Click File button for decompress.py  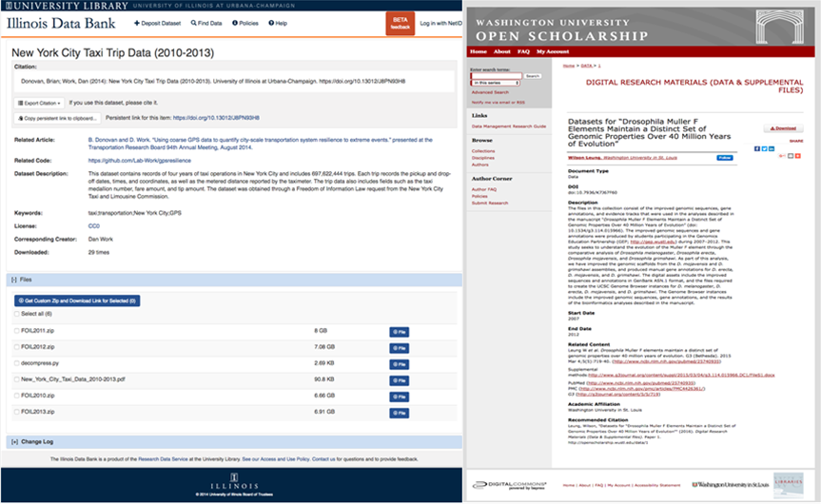399,362
